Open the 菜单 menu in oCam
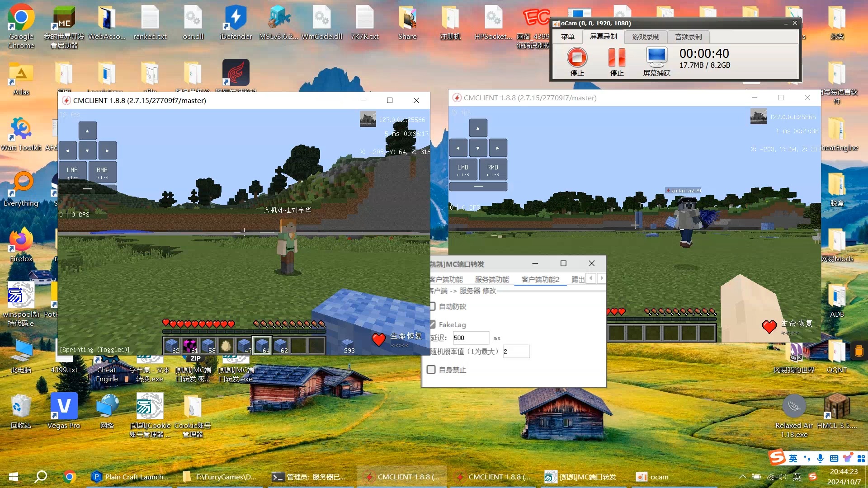 568,36
